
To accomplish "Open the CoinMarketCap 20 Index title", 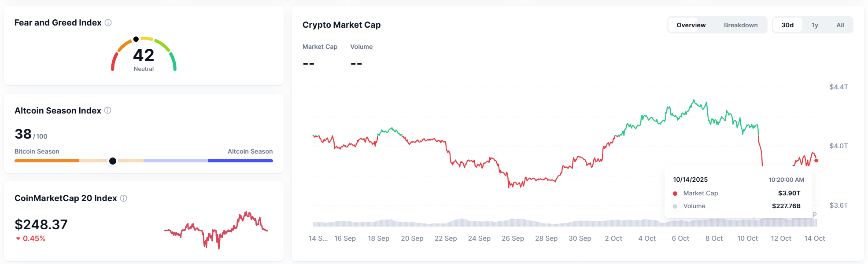I will [66, 198].
